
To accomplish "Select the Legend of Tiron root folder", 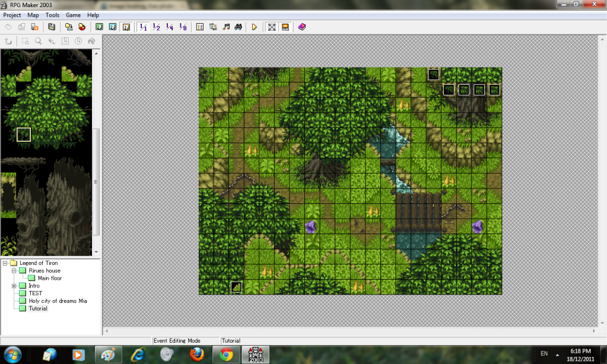I will coord(39,263).
